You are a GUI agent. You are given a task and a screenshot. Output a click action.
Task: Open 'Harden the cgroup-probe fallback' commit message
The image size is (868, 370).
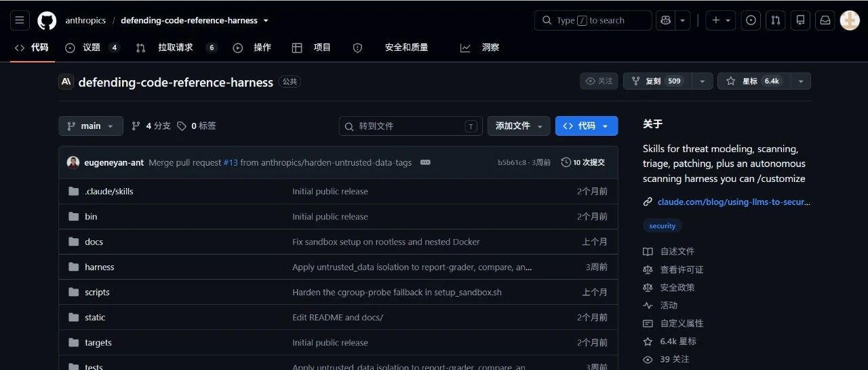397,292
